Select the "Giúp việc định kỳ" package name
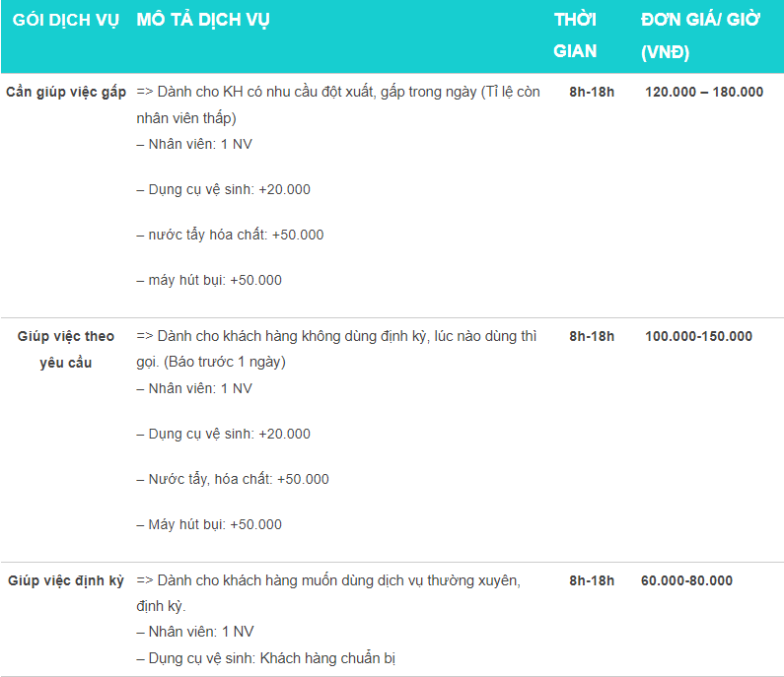The image size is (784, 677). pyautogui.click(x=66, y=580)
